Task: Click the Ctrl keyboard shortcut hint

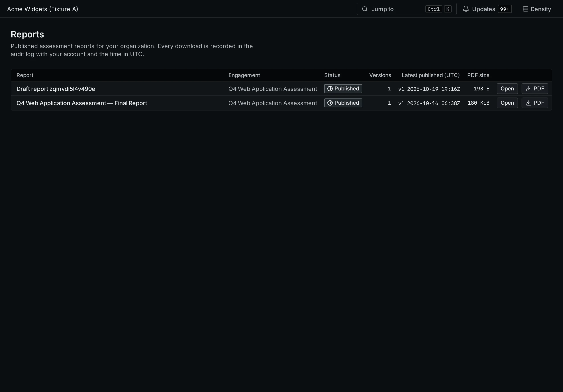Action: pos(434,9)
